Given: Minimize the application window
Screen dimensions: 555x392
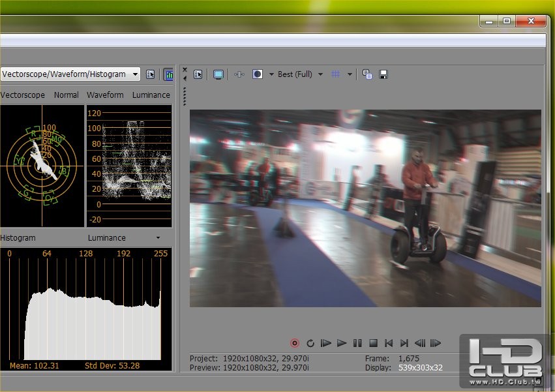Looking at the screenshot, I should pyautogui.click(x=489, y=22).
